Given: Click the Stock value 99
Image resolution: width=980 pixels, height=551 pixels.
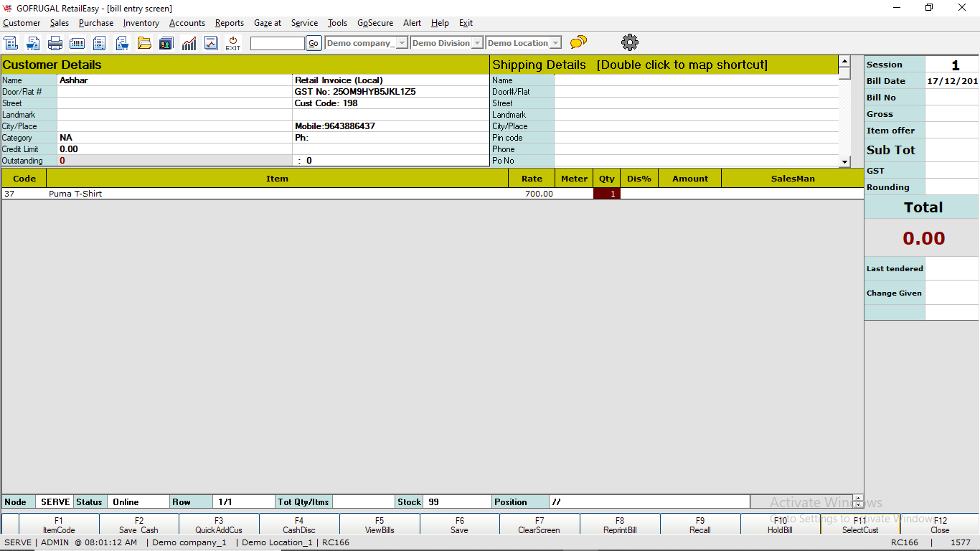Looking at the screenshot, I should [x=457, y=501].
